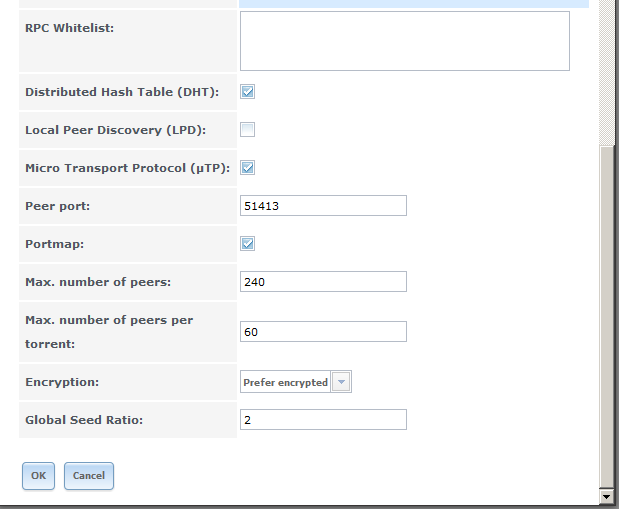This screenshot has height=509, width=619.
Task: Click the OK button
Action: click(38, 476)
